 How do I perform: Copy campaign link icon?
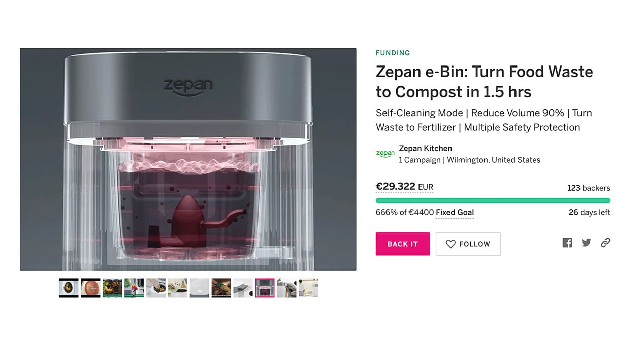tap(605, 243)
